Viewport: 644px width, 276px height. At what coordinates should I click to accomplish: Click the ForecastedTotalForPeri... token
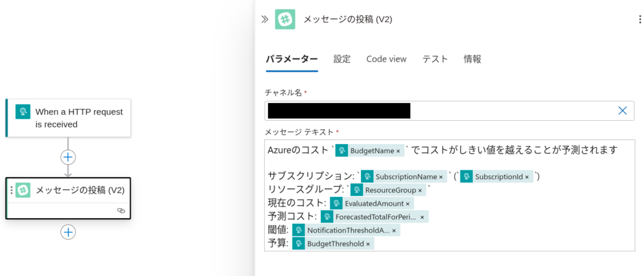tap(375, 216)
